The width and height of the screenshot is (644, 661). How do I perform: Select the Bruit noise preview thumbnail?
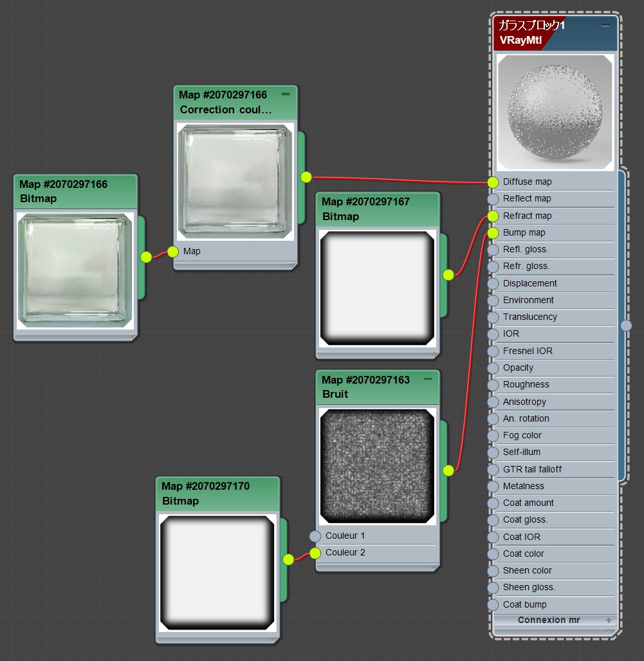coord(378,466)
